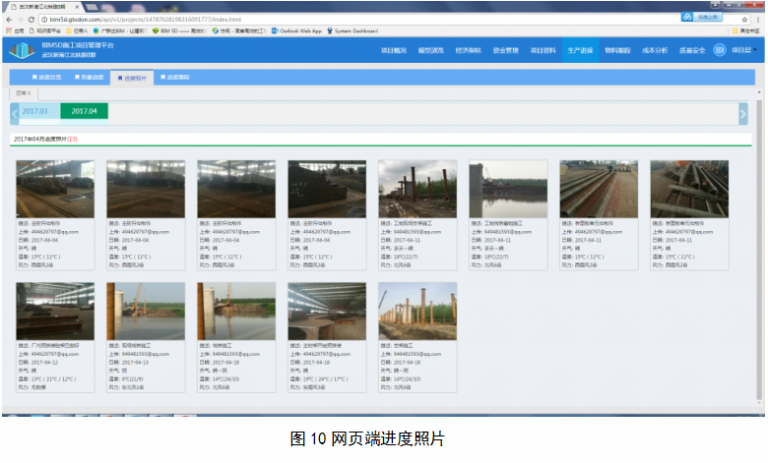Open the first progress photo thumbnail
Viewport: 768px width, 463px height.
point(55,188)
